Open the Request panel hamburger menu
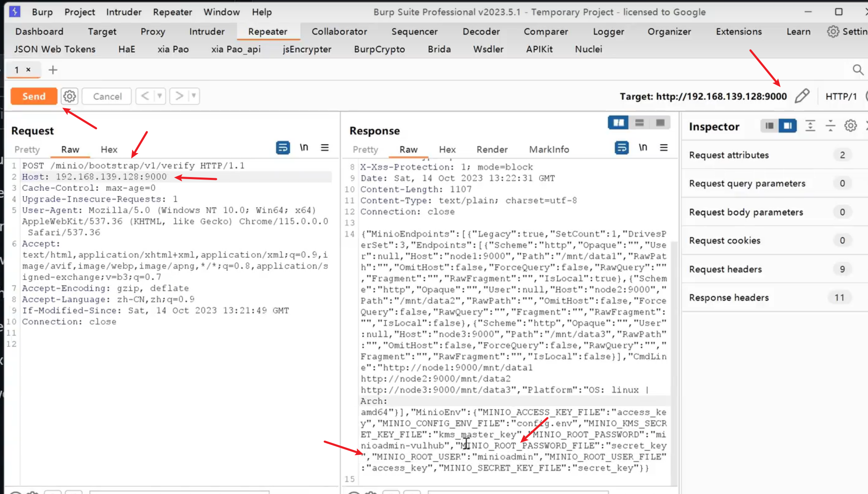Image resolution: width=868 pixels, height=494 pixels. [x=325, y=148]
